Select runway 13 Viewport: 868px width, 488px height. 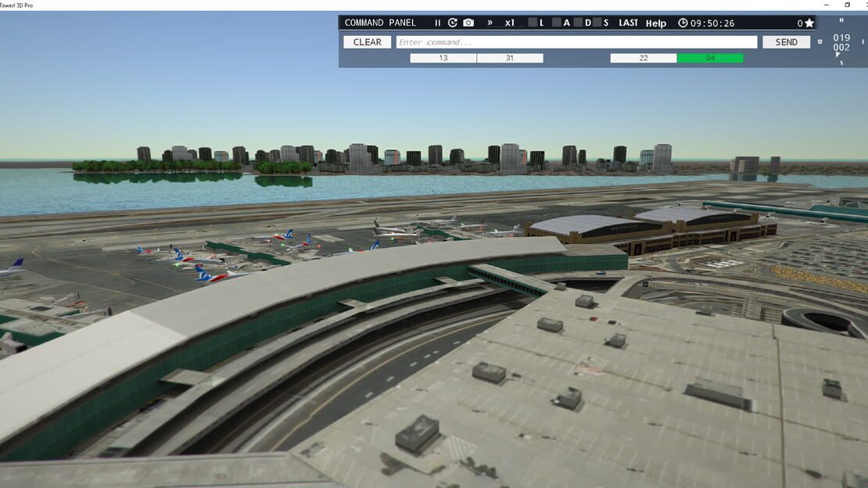pos(443,58)
